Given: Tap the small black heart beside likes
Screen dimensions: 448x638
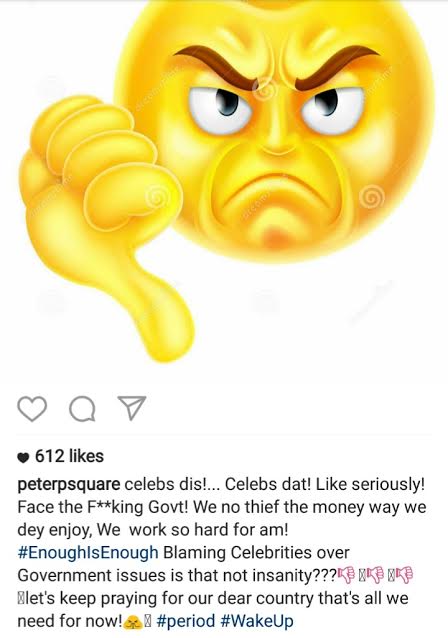Looking at the screenshot, I should (x=24, y=458).
